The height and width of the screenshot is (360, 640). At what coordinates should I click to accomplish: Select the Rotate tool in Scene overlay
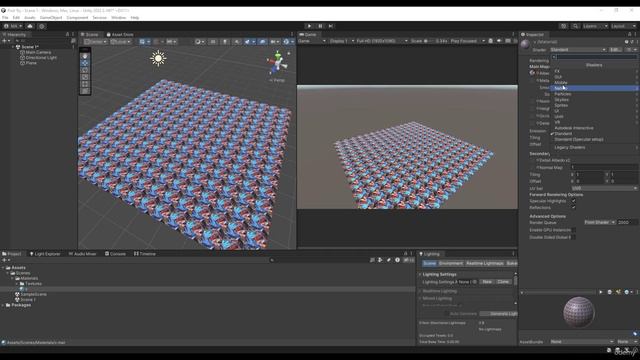coord(85,70)
